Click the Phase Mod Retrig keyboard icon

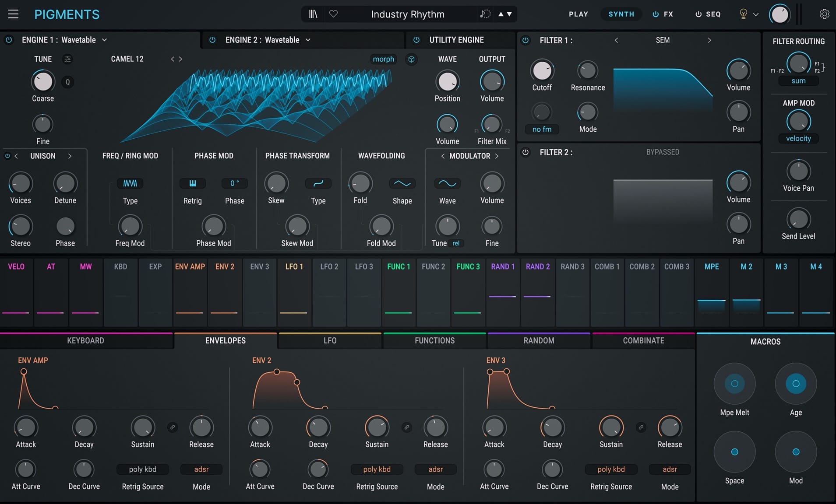(193, 183)
